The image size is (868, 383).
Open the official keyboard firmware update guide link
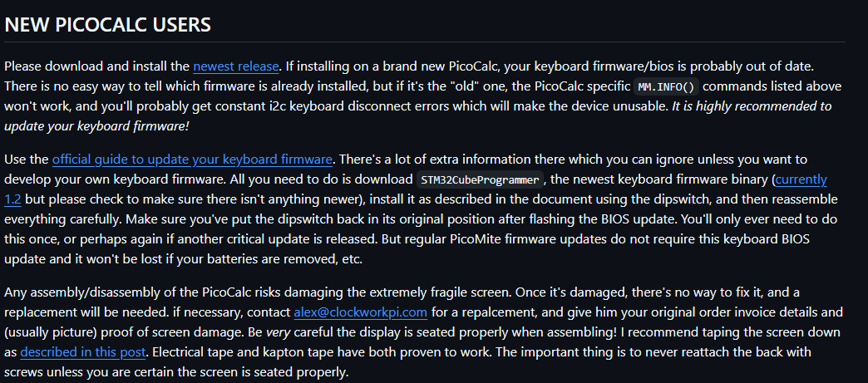pos(193,159)
